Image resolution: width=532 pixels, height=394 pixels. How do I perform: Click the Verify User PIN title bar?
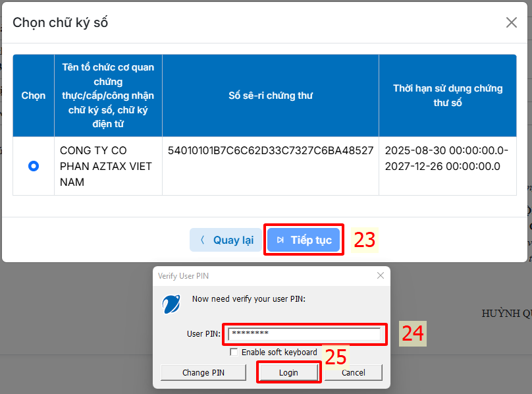(263, 275)
